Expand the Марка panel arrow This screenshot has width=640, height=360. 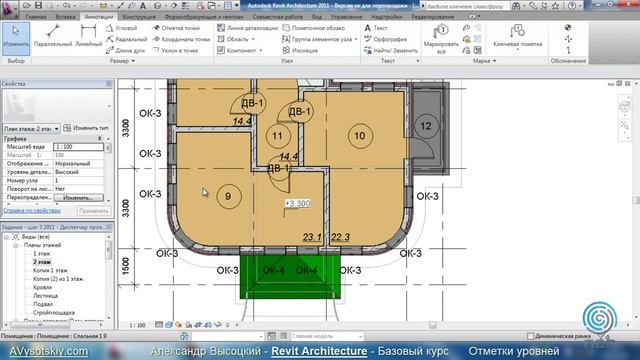pyautogui.click(x=494, y=61)
